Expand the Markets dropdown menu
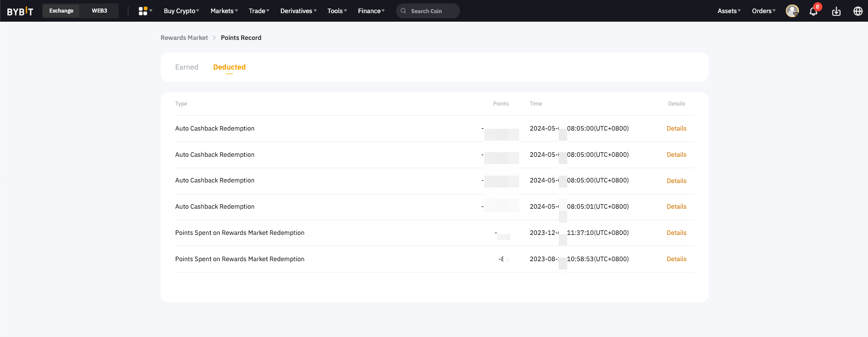 [224, 11]
